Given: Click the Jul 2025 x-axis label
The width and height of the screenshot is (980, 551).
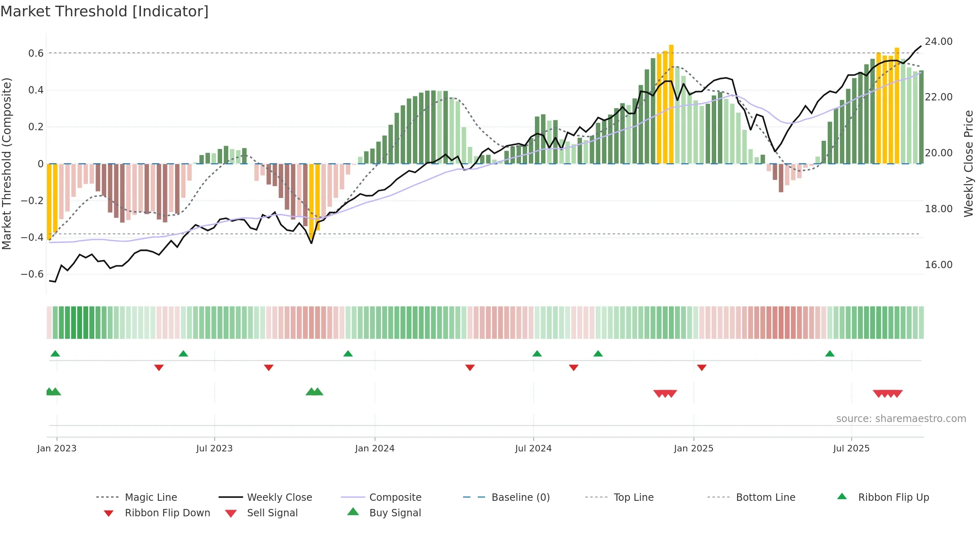Looking at the screenshot, I should point(851,449).
